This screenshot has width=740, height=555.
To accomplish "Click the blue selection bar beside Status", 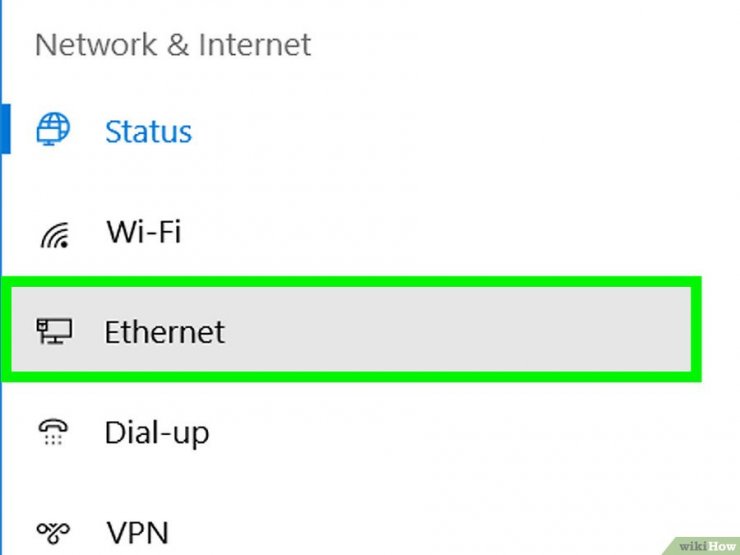I will [x=6, y=129].
